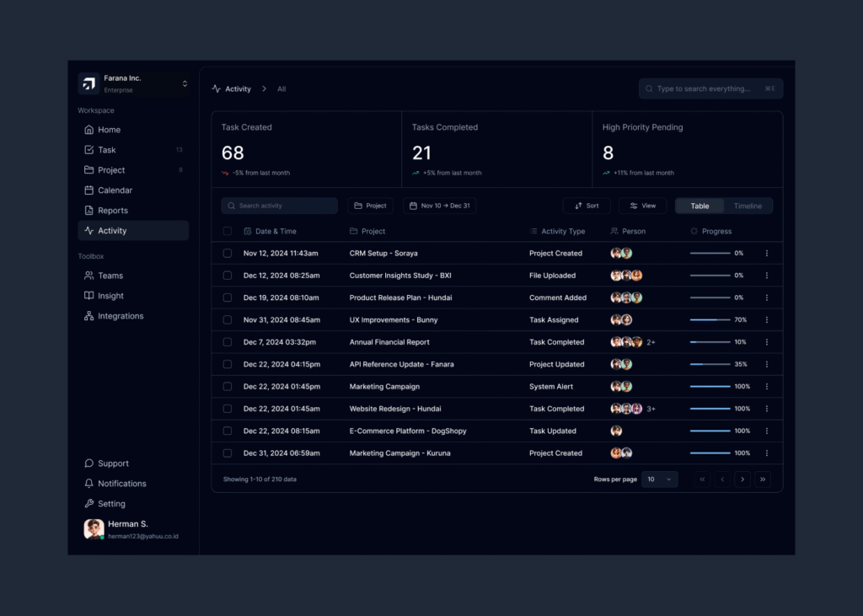Select the UX Improvements - Bunny checkbox
Viewport: 863px width, 616px height.
(228, 320)
